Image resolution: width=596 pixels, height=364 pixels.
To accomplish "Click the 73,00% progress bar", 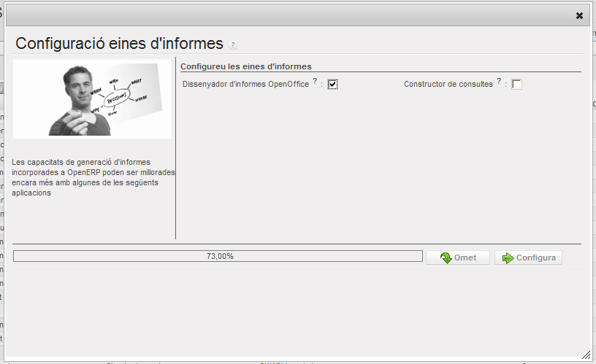I will (x=218, y=256).
